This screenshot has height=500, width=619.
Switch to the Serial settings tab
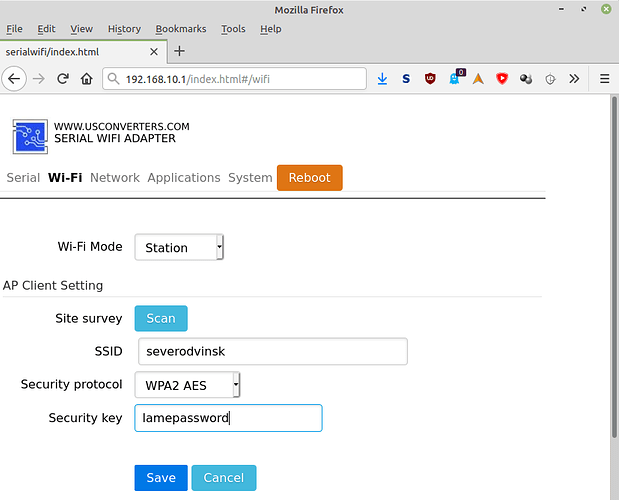(23, 178)
